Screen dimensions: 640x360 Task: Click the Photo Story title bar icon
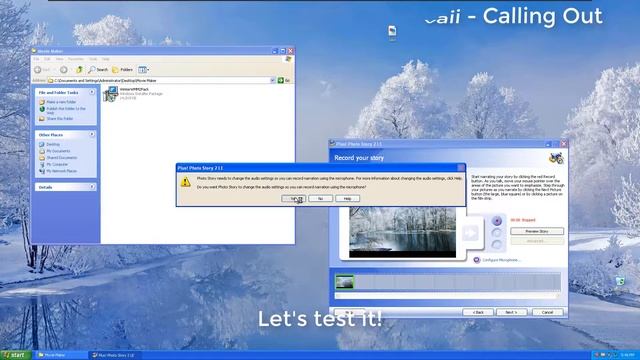coord(333,144)
